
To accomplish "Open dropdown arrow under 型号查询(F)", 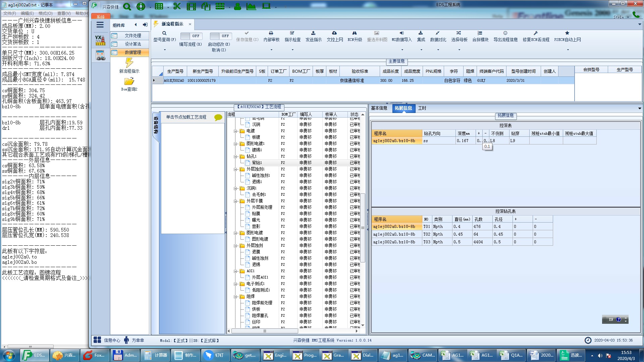I will click(164, 50).
